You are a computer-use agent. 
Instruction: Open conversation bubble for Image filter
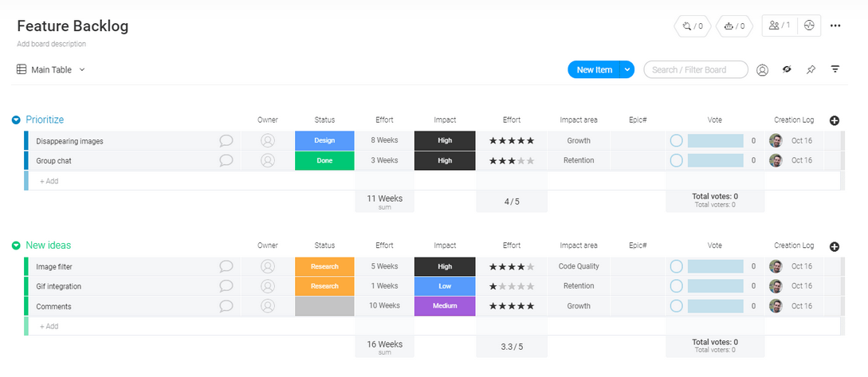coord(226,266)
